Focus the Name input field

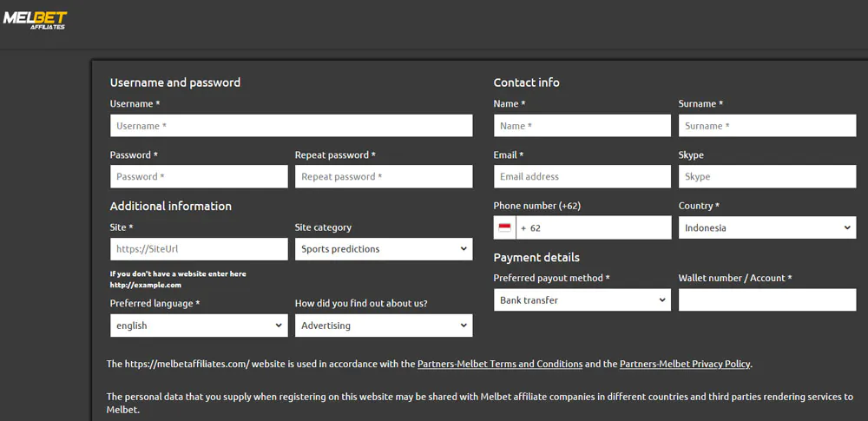[582, 126]
